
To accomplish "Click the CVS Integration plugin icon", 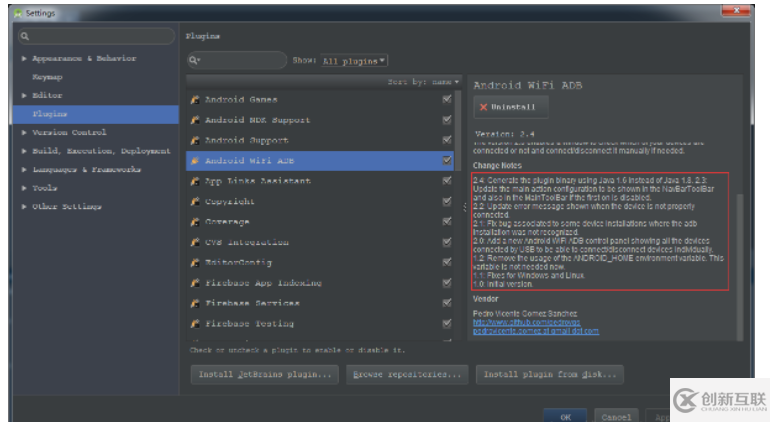I will (x=195, y=242).
